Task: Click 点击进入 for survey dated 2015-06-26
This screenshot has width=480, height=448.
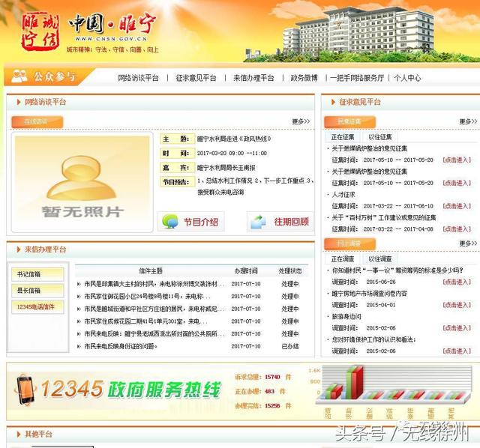Action: click(457, 282)
